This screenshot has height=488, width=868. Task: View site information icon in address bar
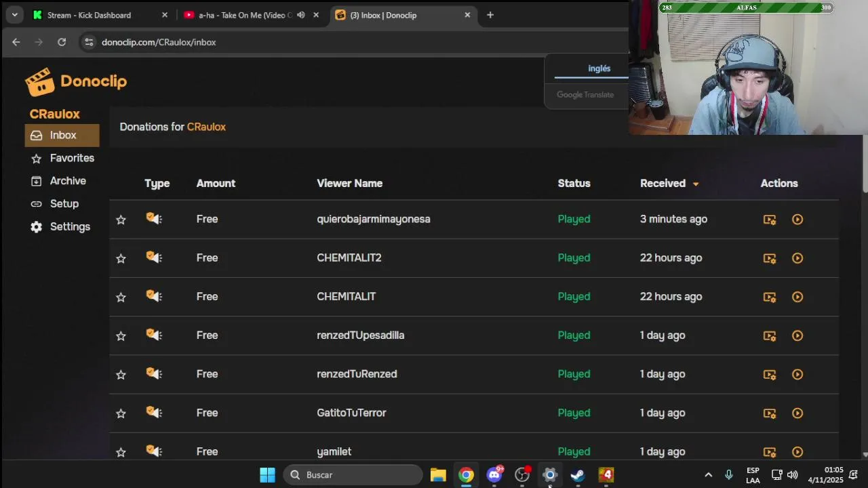click(89, 42)
